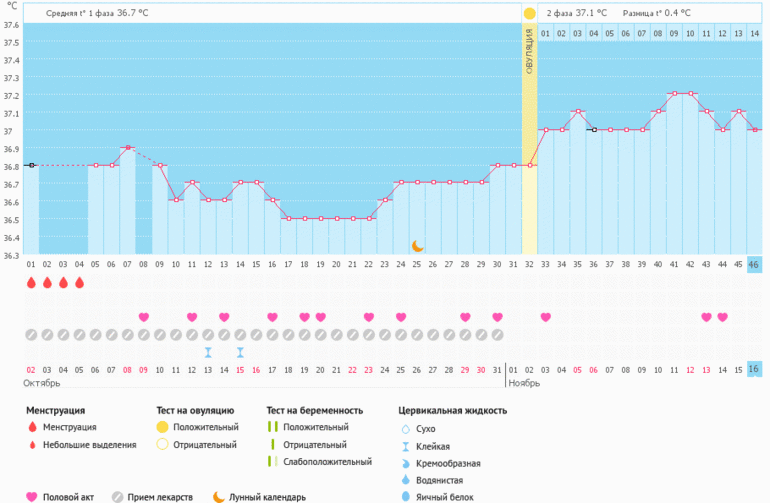
Task: Click the temperature point on cycle day 41
Action: (674, 94)
